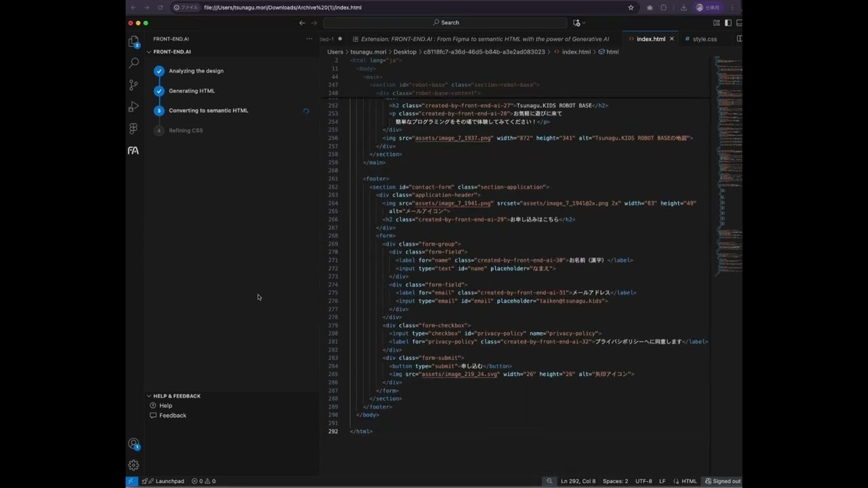This screenshot has height=488, width=868.
Task: Go back with the VS Code navigation arrow
Action: pyautogui.click(x=302, y=22)
